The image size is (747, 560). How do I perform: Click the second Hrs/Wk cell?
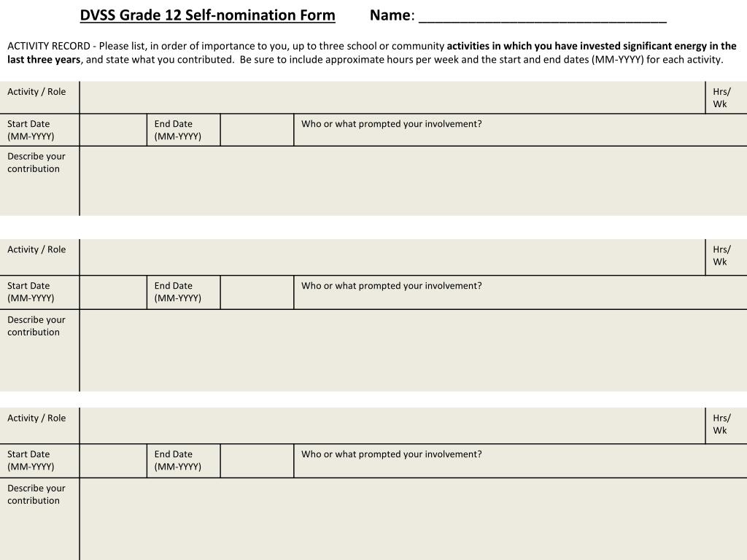point(727,257)
